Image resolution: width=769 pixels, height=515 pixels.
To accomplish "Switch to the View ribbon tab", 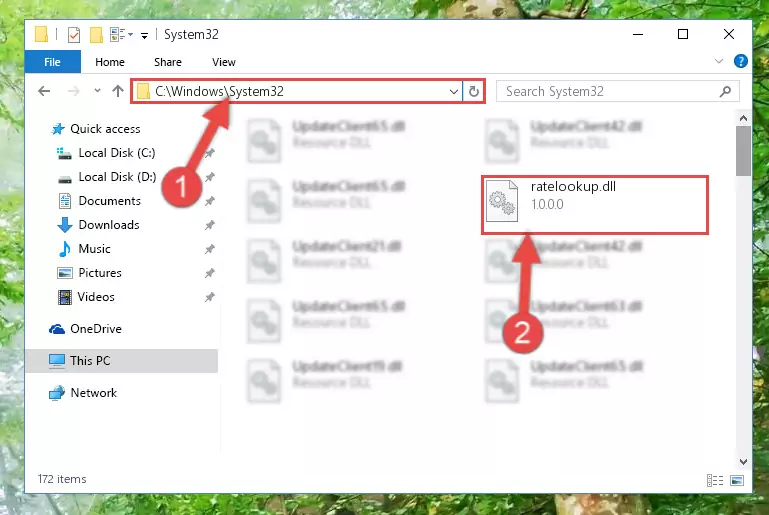I will (x=224, y=62).
